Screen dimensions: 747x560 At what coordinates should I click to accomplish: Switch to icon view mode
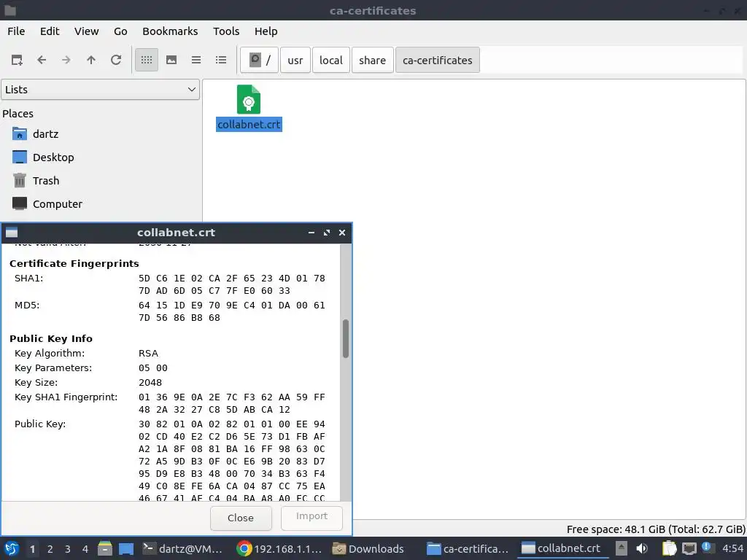(x=146, y=60)
